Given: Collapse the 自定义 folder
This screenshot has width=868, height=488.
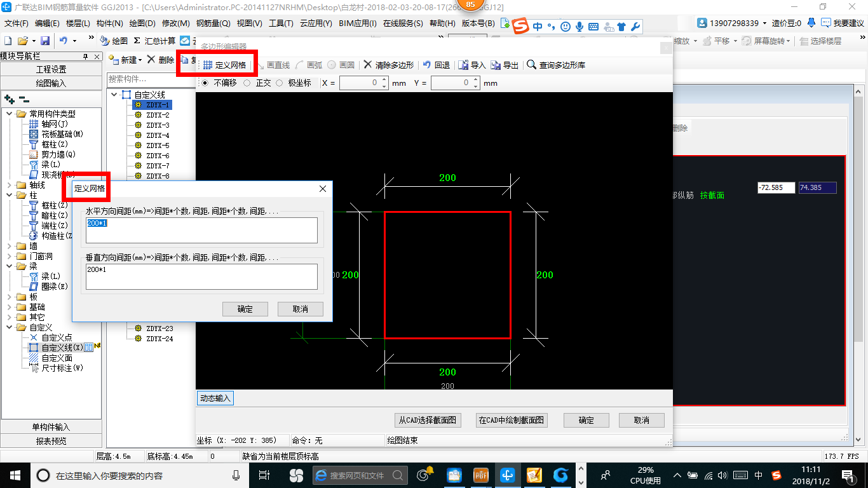Looking at the screenshot, I should [10, 327].
